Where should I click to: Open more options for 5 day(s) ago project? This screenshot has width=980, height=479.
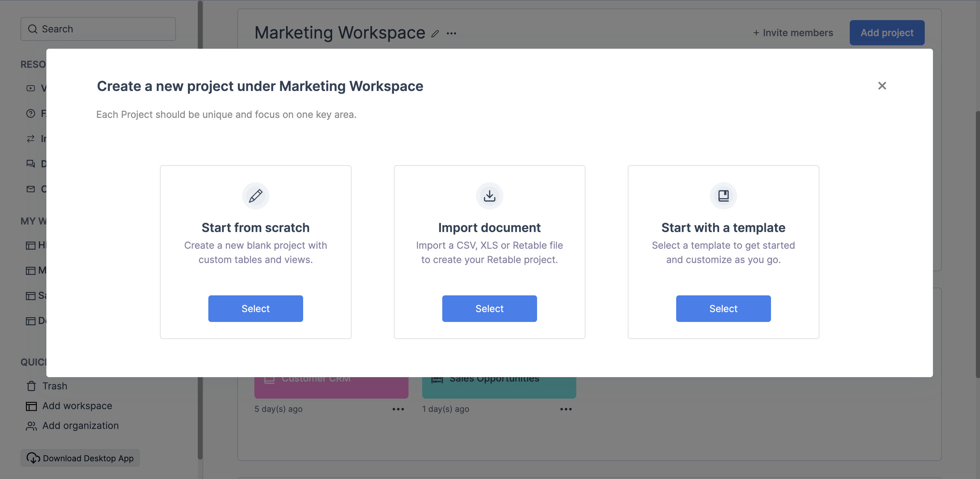pos(398,409)
